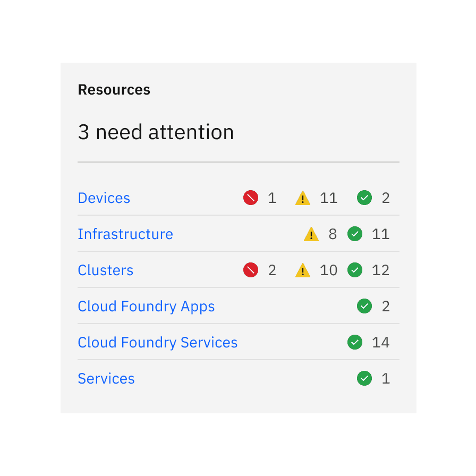Open the Devices resource link
Image resolution: width=476 pixels, height=476 pixels.
point(104,198)
